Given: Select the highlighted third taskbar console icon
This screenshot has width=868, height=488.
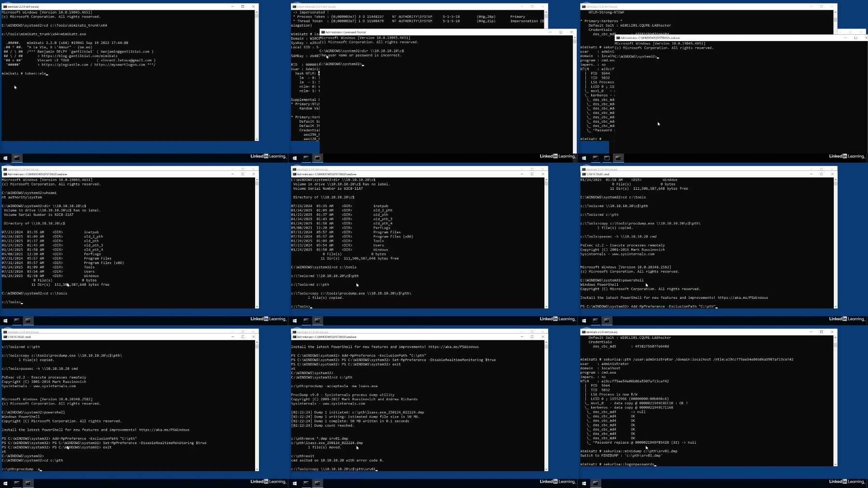Looking at the screenshot, I should 618,158.
